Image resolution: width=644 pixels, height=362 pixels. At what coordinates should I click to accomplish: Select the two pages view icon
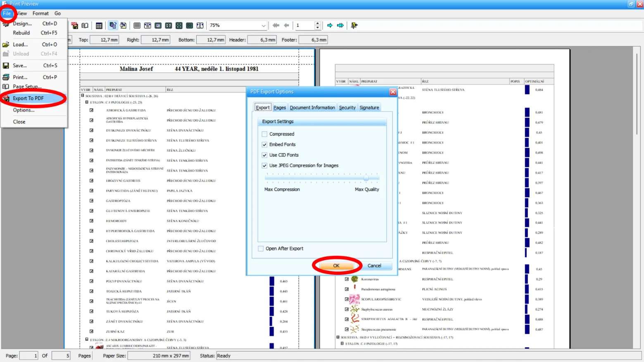pyautogui.click(x=169, y=26)
